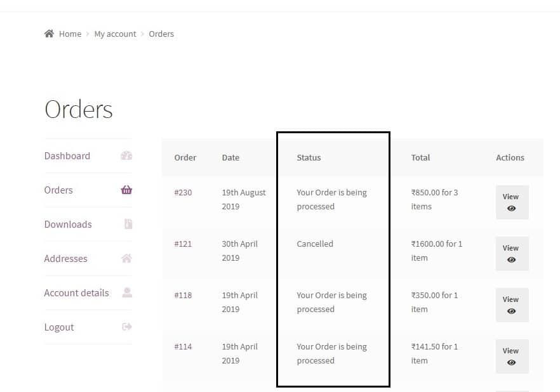View order #230 with View button
Viewport: 560px width, 392px height.
[x=512, y=202]
